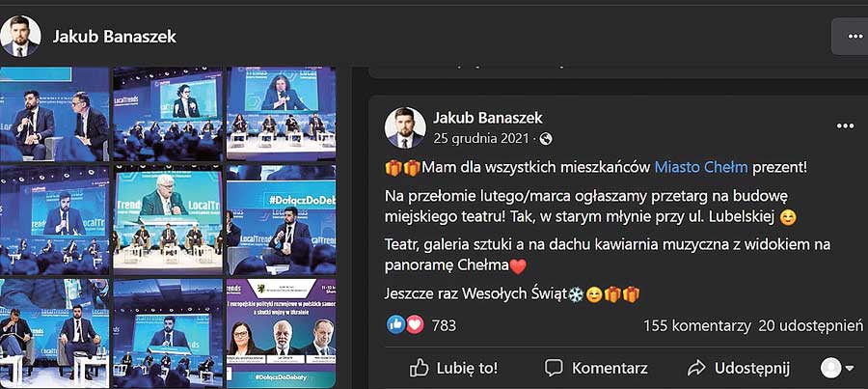Image resolution: width=868 pixels, height=389 pixels.
Task: Open the 20 udostępnień shares list
Action: click(810, 326)
